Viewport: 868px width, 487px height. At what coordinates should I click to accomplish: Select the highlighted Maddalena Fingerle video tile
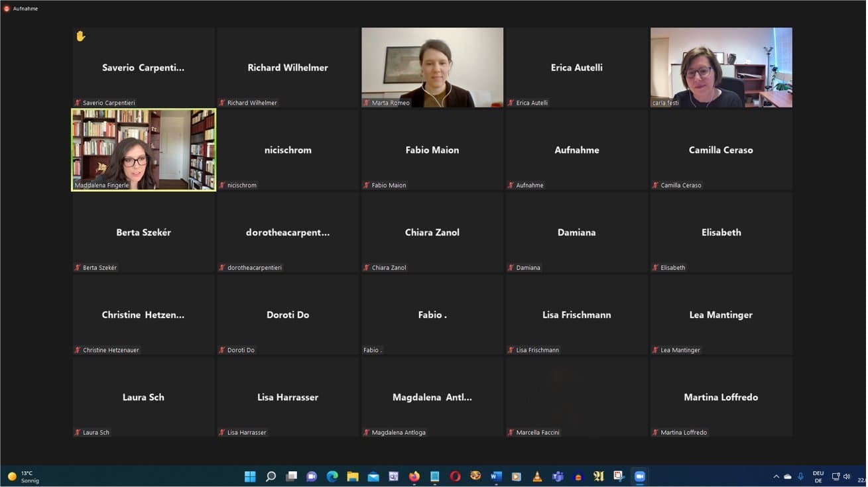click(144, 150)
